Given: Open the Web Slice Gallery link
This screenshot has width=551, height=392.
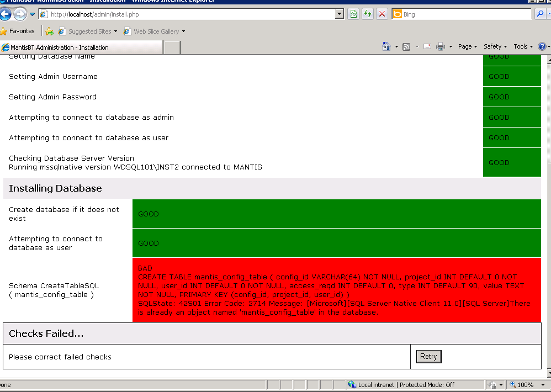Looking at the screenshot, I should tap(154, 31).
